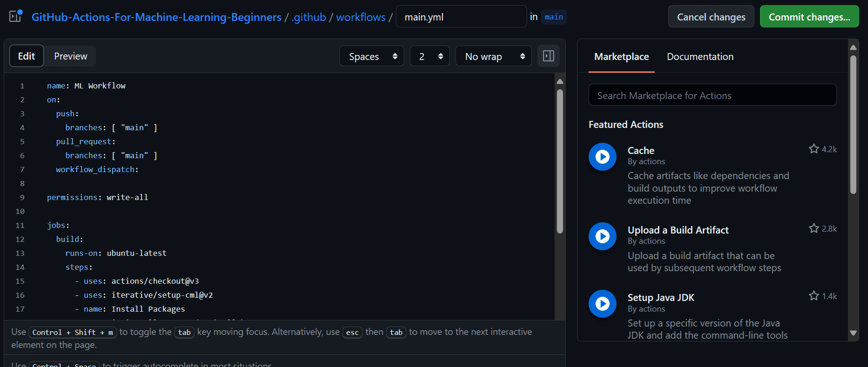The height and width of the screenshot is (367, 868).
Task: Select the Documentation tab
Action: click(700, 57)
